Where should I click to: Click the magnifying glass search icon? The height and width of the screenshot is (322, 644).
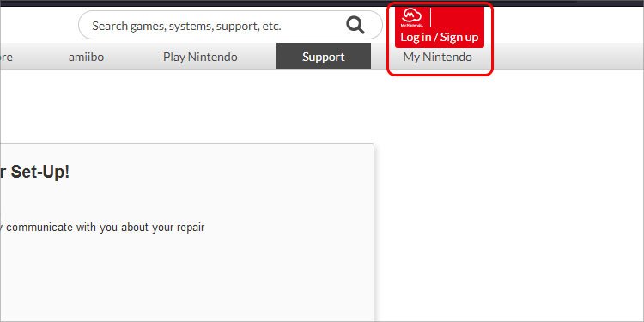tap(355, 26)
